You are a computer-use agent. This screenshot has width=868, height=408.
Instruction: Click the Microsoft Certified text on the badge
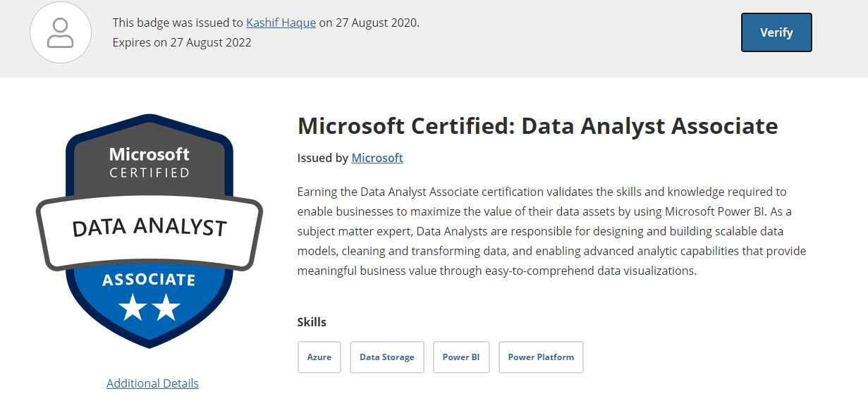149,162
